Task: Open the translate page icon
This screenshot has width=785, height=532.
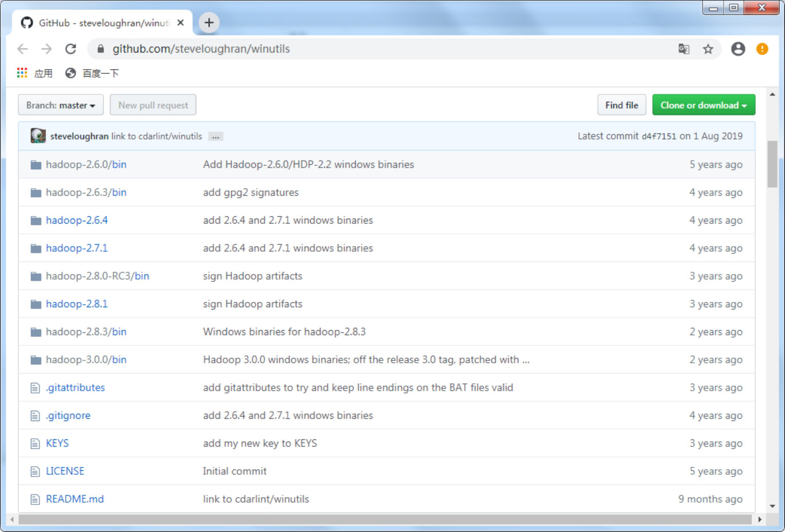Action: 684,49
